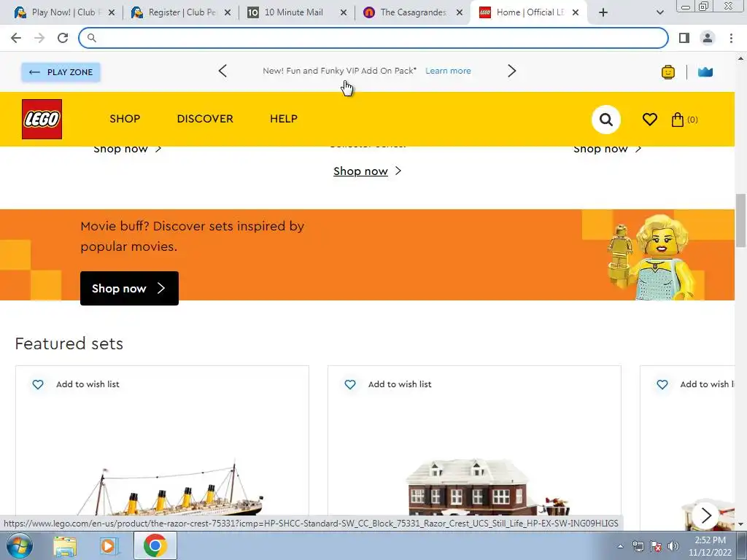Show next promo message arrow

pos(511,71)
